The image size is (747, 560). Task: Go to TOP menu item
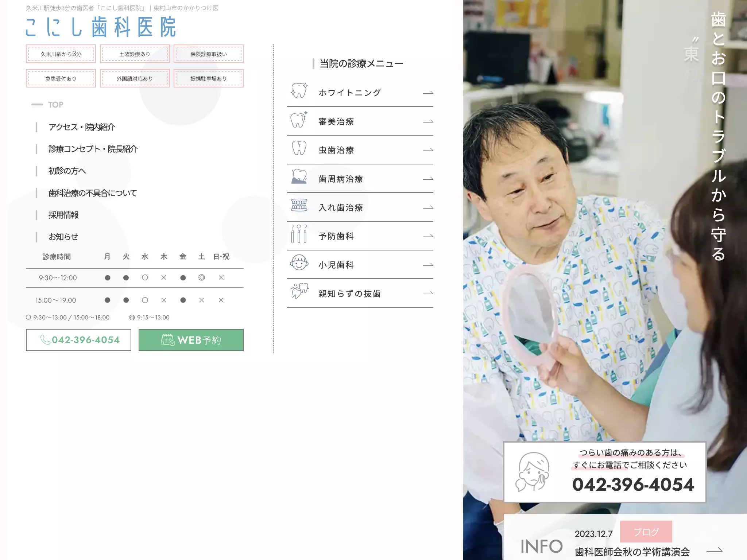coord(55,105)
